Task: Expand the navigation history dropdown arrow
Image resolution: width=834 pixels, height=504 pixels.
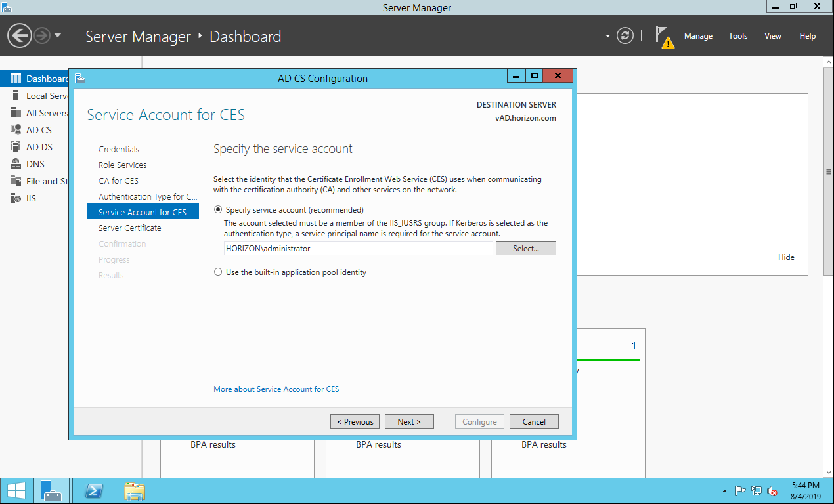Action: [x=58, y=35]
